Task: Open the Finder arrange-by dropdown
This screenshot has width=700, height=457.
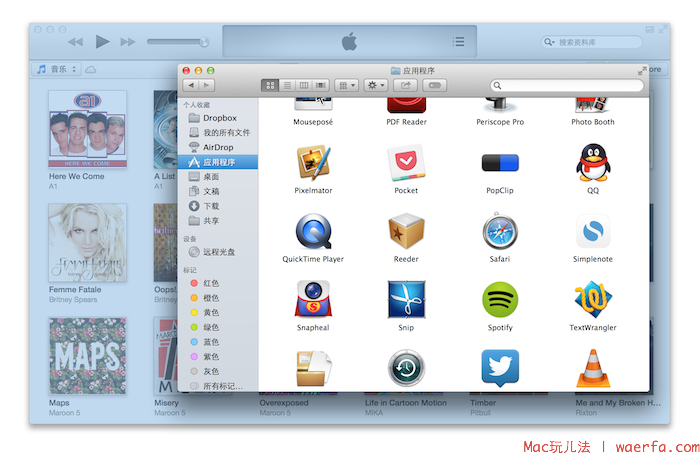Action: [x=346, y=85]
